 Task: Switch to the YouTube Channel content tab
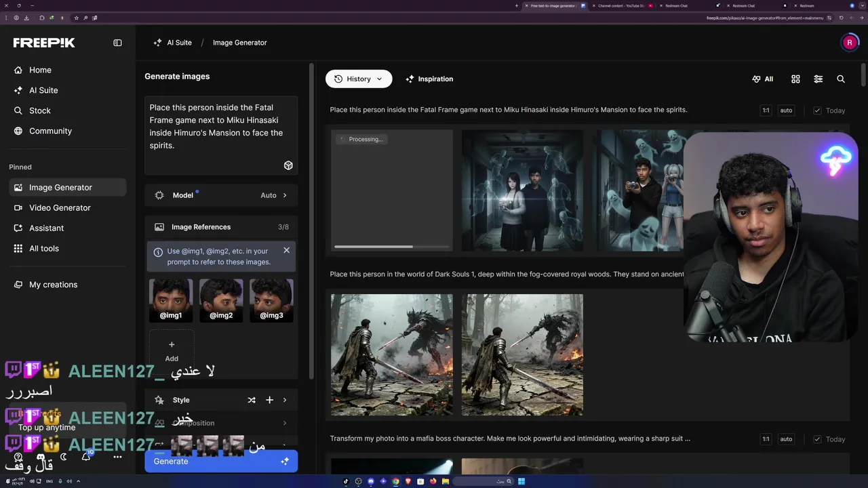click(x=622, y=5)
